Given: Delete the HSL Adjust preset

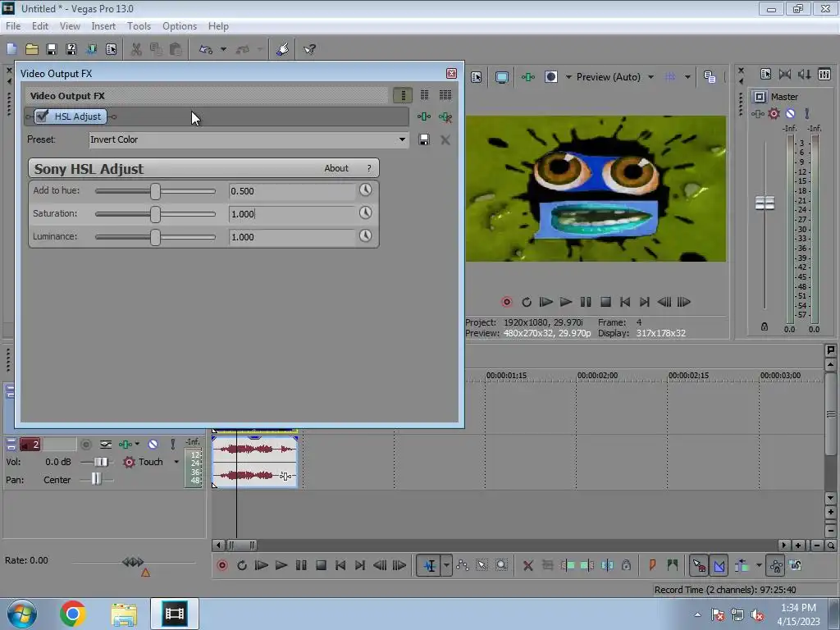Looking at the screenshot, I should [x=445, y=139].
